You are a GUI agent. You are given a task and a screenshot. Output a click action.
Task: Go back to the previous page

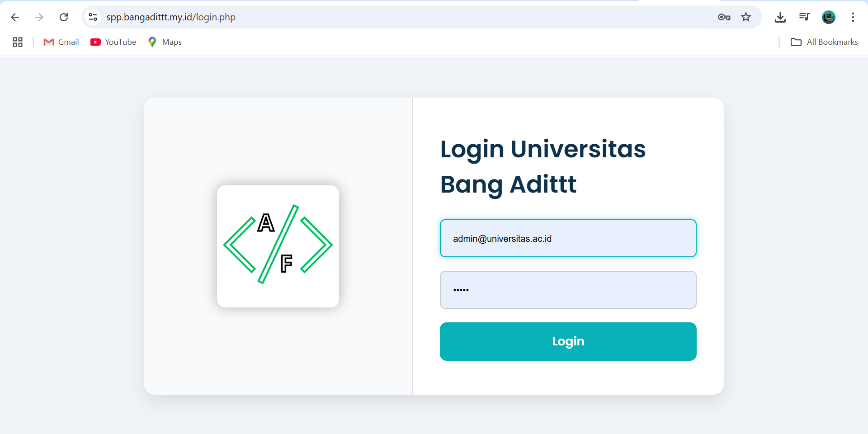(x=15, y=17)
